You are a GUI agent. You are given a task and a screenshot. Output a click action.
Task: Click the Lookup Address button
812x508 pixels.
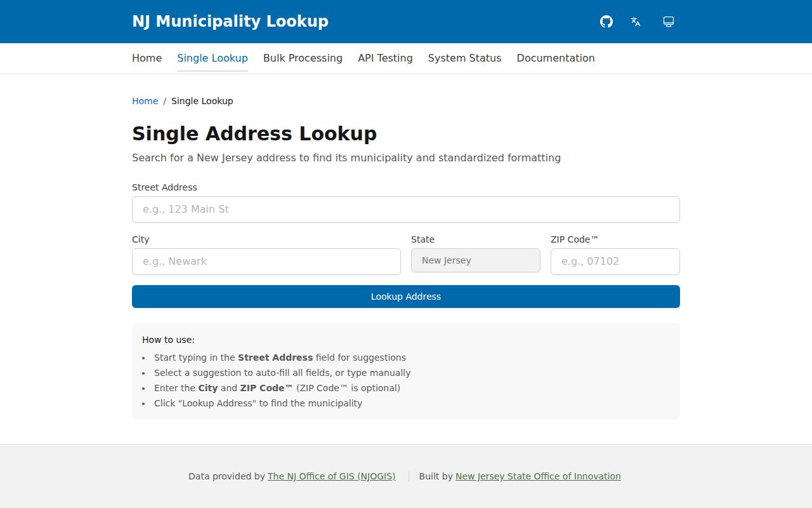(406, 297)
